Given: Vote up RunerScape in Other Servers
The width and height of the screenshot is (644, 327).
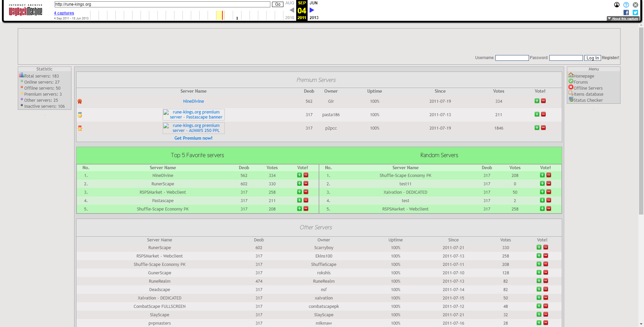Looking at the screenshot, I should tap(539, 247).
